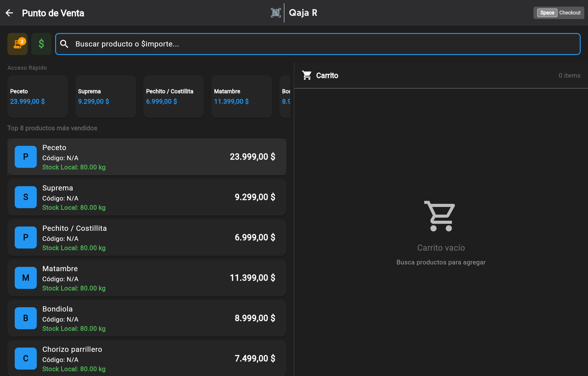Focus the Buscar producto o $importe field
Image resolution: width=588 pixels, height=376 pixels.
318,44
